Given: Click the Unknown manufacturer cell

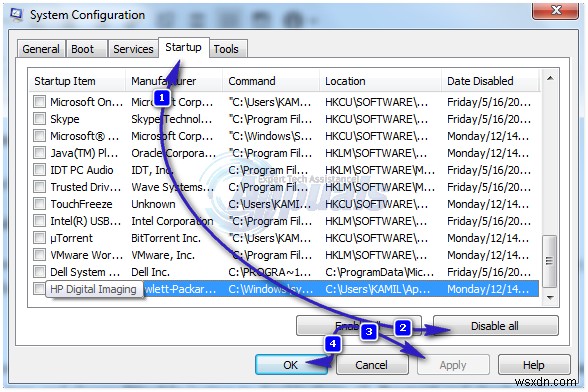Looking at the screenshot, I should [153, 204].
